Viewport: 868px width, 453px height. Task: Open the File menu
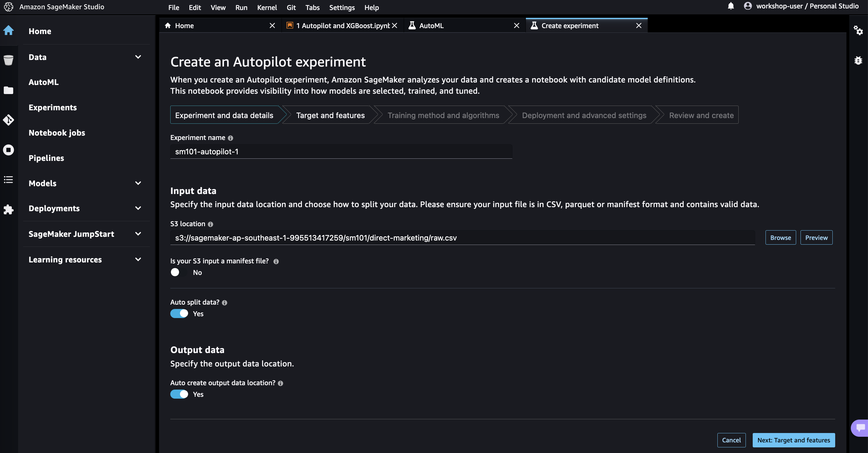(173, 7)
